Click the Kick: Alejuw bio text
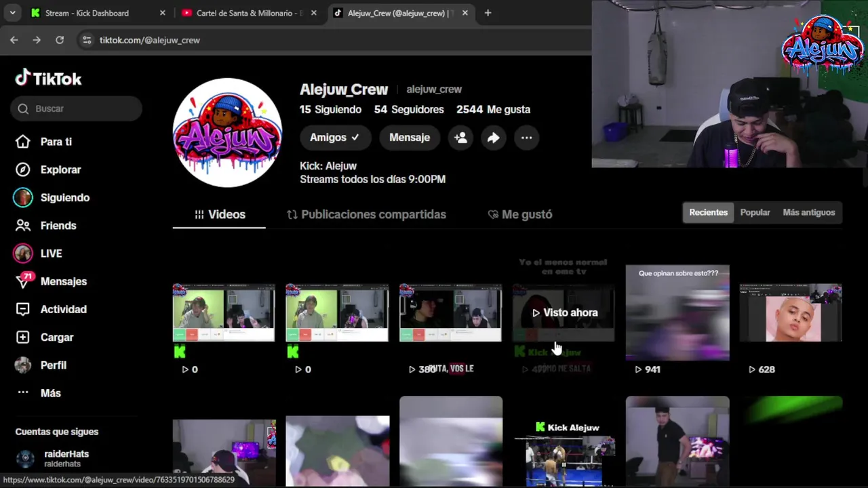The width and height of the screenshot is (868, 488). coord(328,166)
